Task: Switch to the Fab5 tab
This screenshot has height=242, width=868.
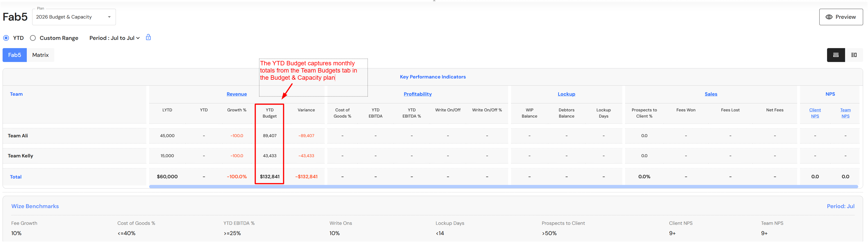Action: tap(14, 55)
